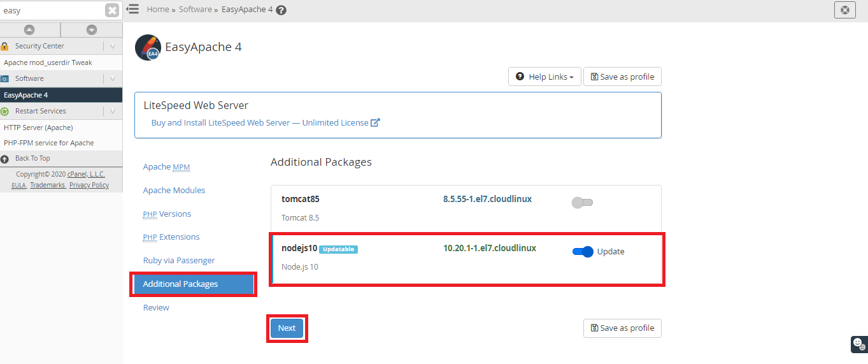Click the top Save as profile button
Image resolution: width=868 pixels, height=364 pixels.
pos(622,76)
